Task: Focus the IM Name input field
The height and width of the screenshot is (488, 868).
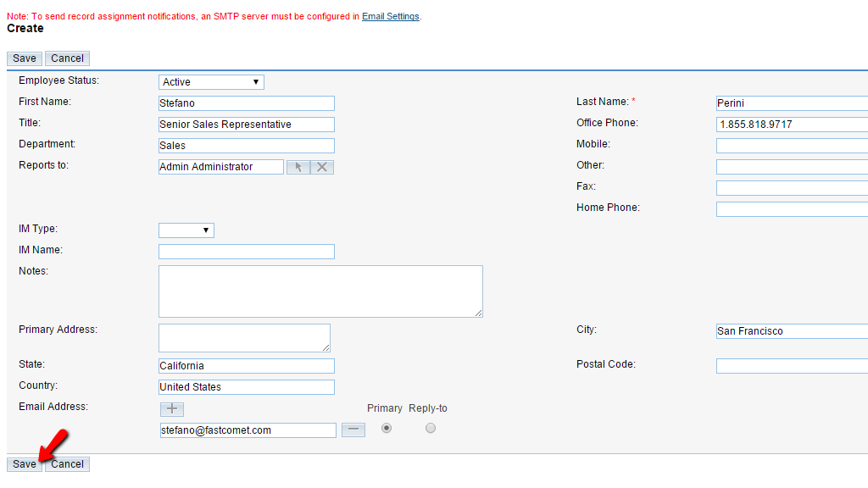Action: click(x=246, y=252)
